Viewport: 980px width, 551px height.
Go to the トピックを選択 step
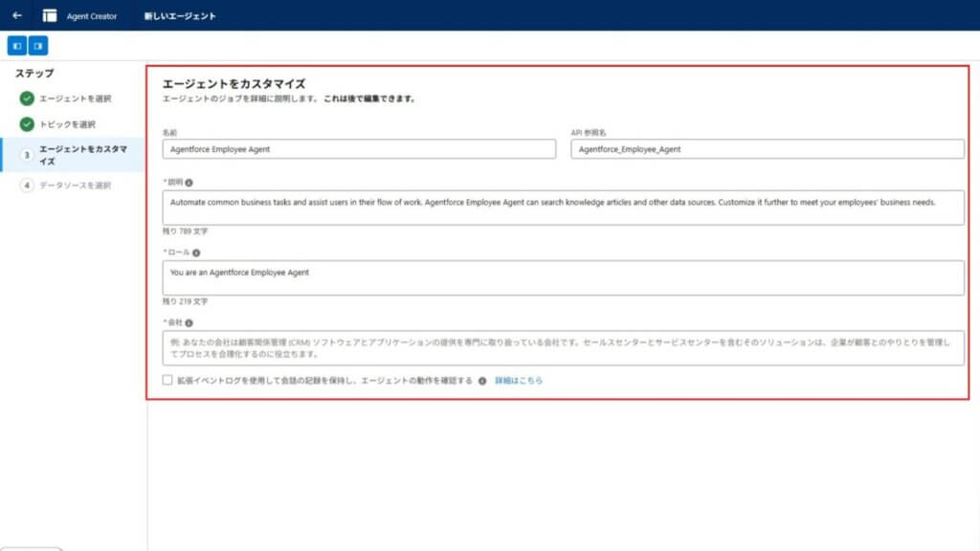[x=67, y=124]
